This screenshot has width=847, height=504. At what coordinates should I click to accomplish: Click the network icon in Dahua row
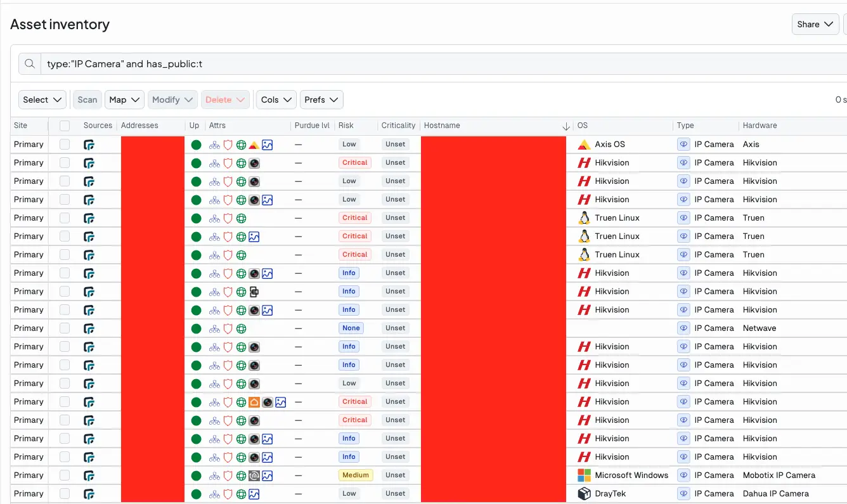click(214, 494)
